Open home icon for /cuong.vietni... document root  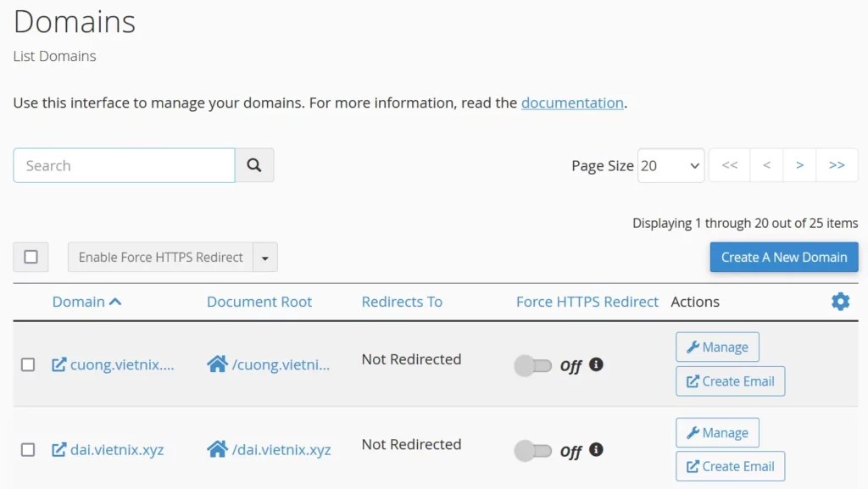(x=217, y=364)
